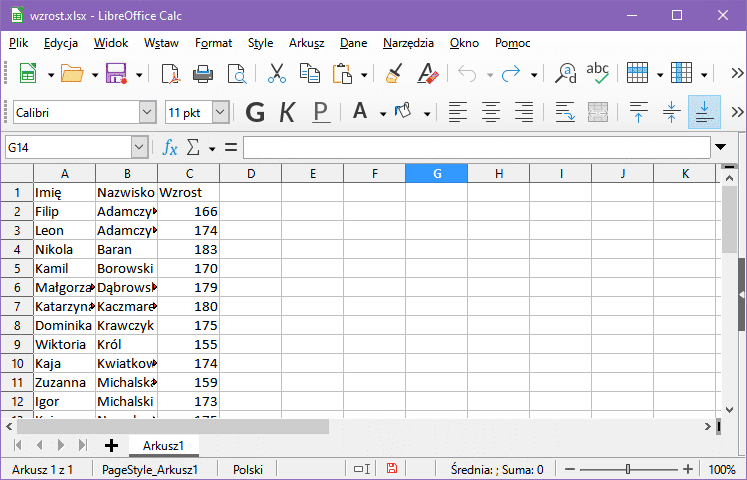Run the spelling check icon
The width and height of the screenshot is (747, 480).
(x=598, y=73)
